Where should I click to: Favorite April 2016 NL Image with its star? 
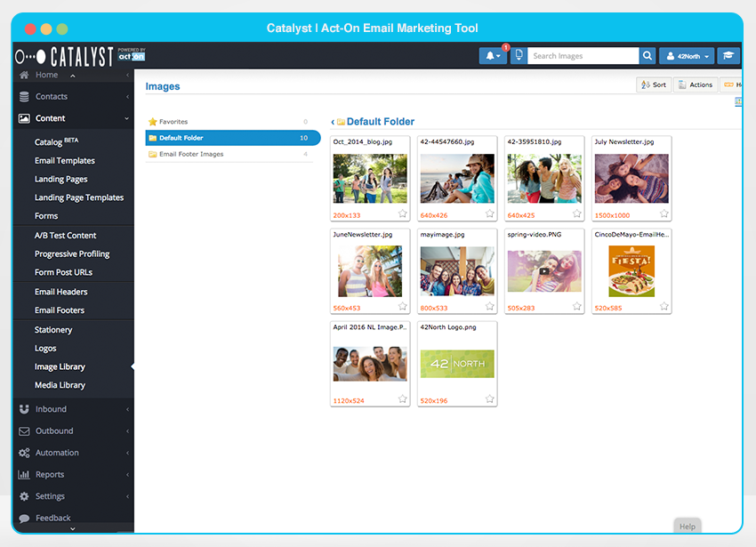pyautogui.click(x=403, y=398)
